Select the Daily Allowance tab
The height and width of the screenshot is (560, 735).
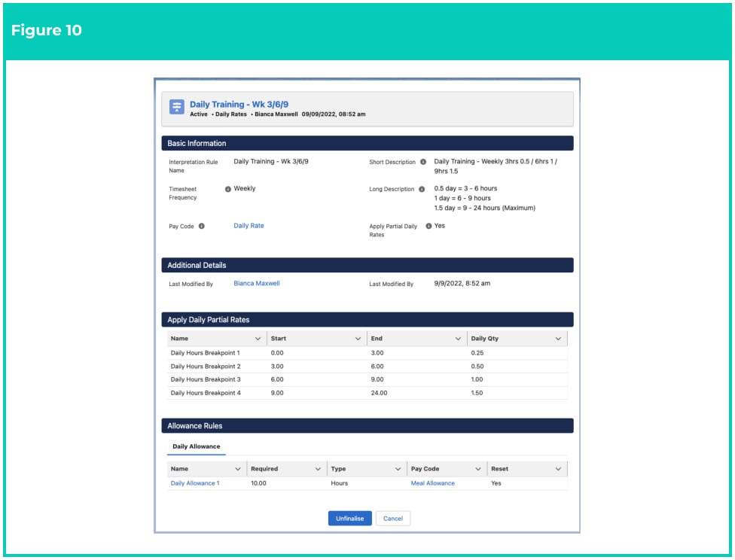point(197,446)
